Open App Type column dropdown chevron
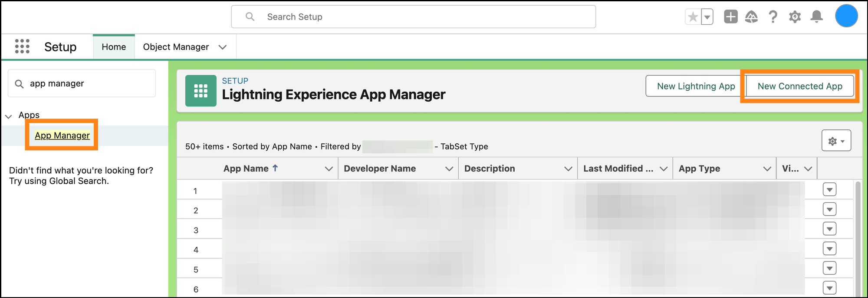This screenshot has width=868, height=298. click(767, 169)
